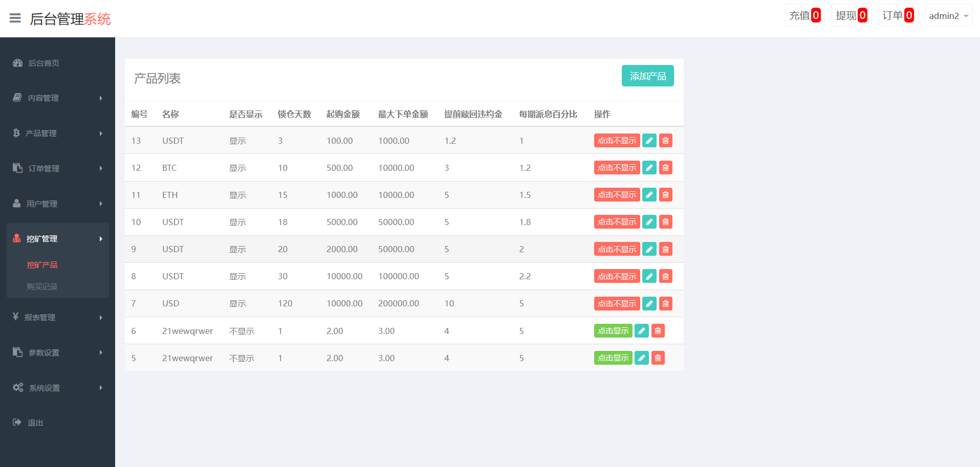Toggle the hamburger sidebar menu icon
The height and width of the screenshot is (467, 980).
click(15, 18)
